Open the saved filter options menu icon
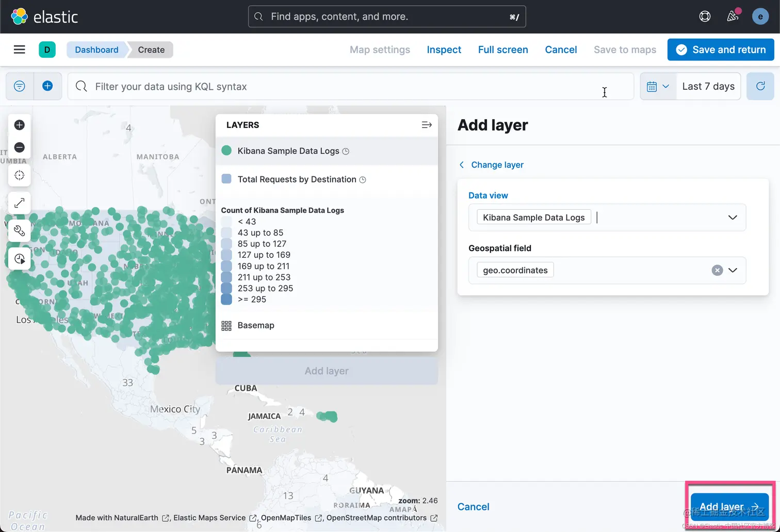The image size is (780, 532). point(20,86)
